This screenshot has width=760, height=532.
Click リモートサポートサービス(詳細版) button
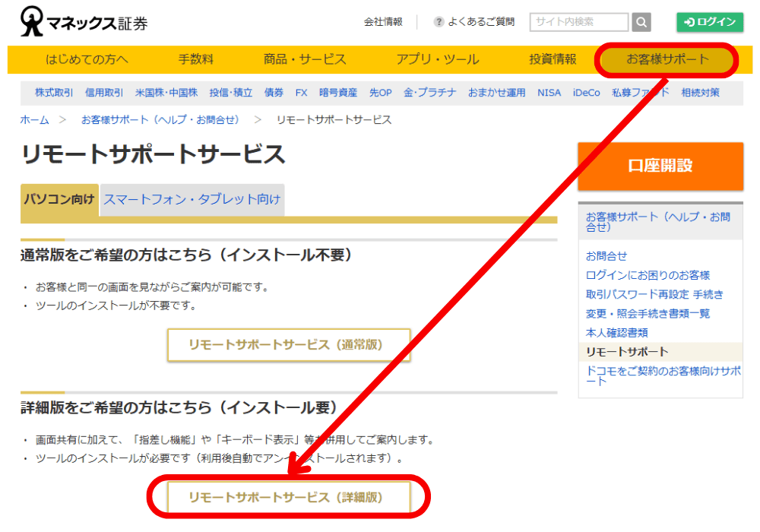(x=289, y=498)
